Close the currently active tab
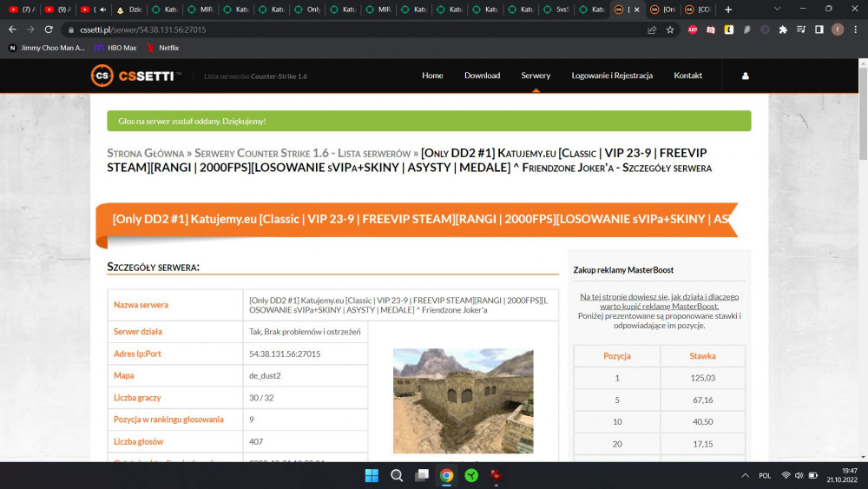The image size is (868, 489). [x=636, y=10]
